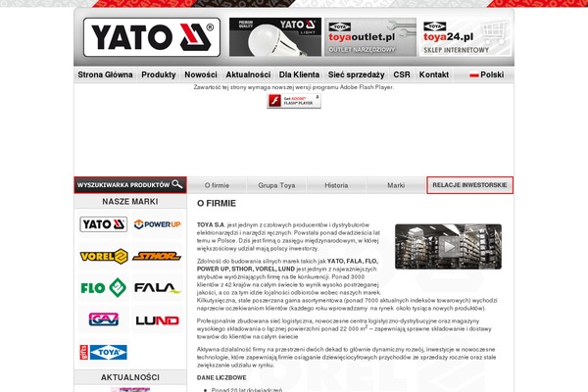Viewport: 588px width, 392px height.
Task: Select the YATO brand logo in sidebar
Action: pos(104,224)
